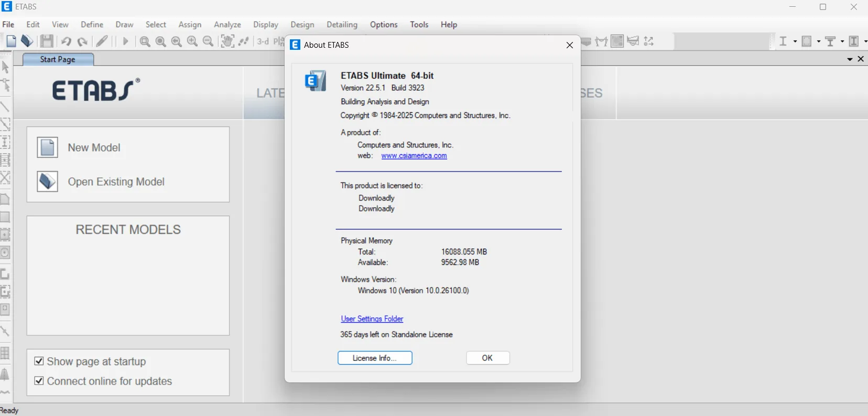Open the Tools menu
Viewport: 868px width, 416px height.
419,25
